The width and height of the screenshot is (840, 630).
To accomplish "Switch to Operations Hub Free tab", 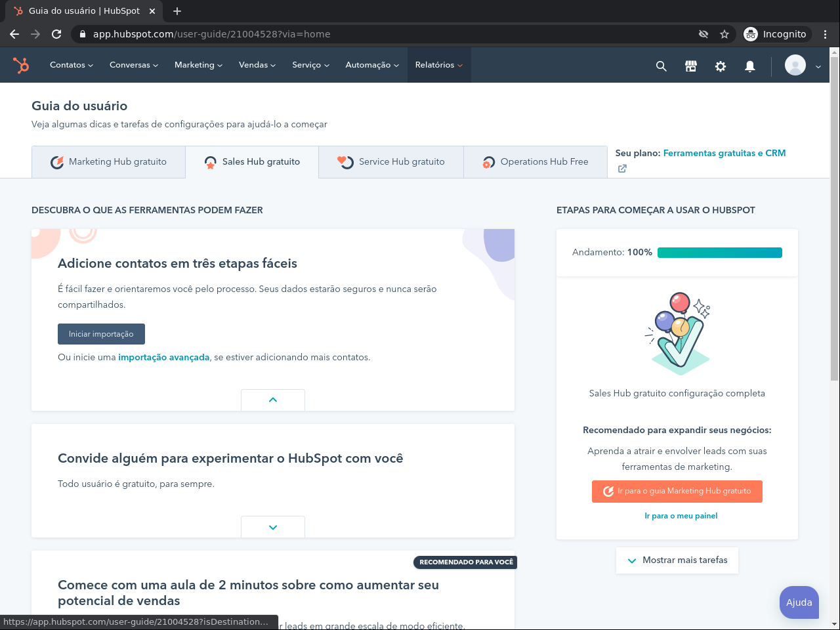I will pos(535,162).
